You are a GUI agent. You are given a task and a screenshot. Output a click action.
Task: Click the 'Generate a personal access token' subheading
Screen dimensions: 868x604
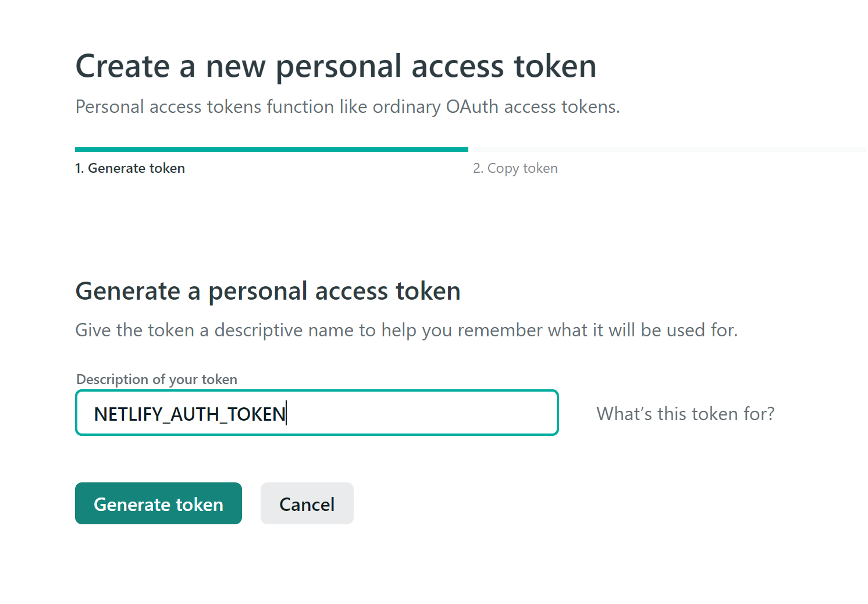coord(268,291)
